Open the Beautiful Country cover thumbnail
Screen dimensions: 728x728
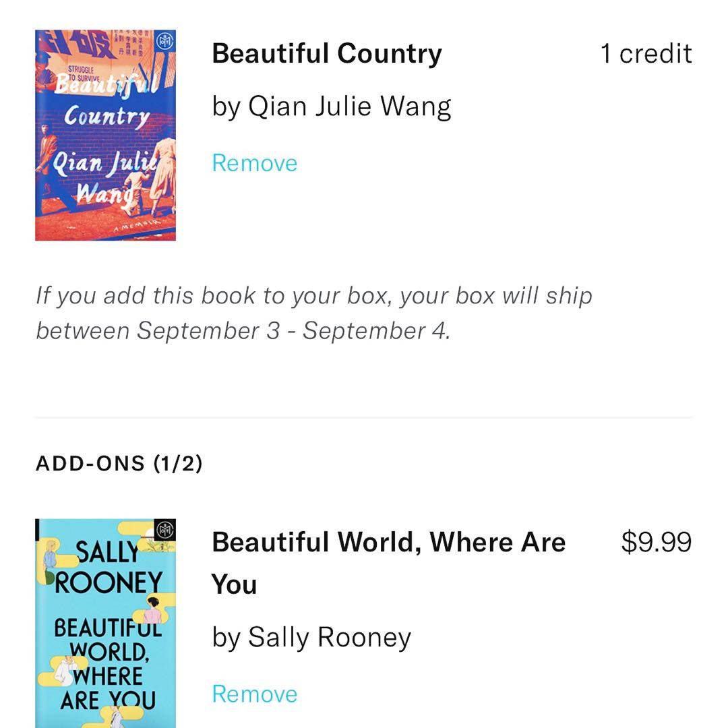coord(105,135)
